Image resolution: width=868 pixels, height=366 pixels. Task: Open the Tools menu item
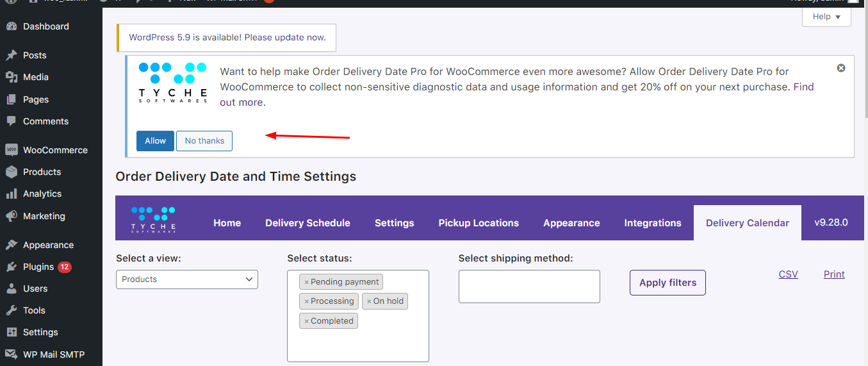coord(34,310)
